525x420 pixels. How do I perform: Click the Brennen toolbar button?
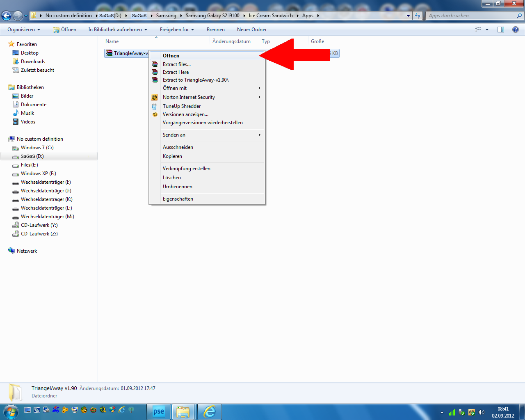pyautogui.click(x=216, y=30)
